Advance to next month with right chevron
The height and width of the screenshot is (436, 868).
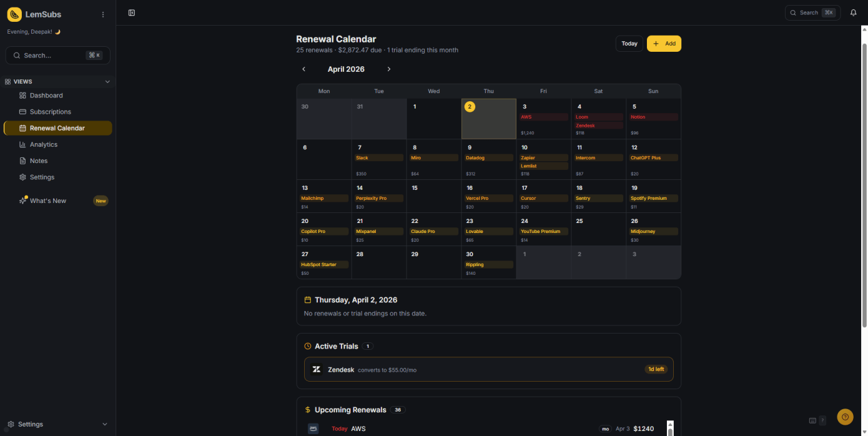click(388, 69)
